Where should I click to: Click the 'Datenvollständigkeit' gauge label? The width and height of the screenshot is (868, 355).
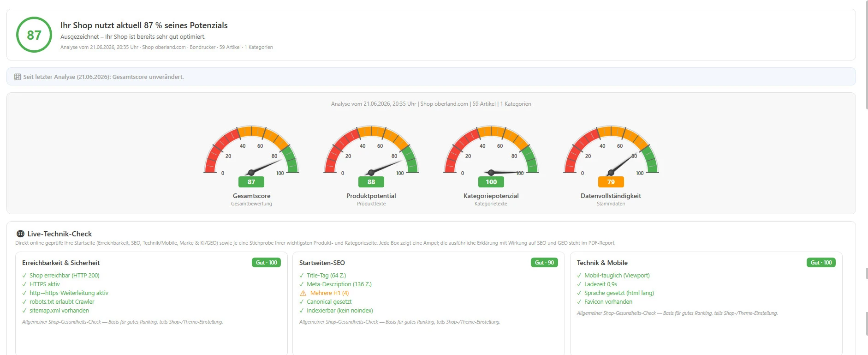tap(611, 196)
